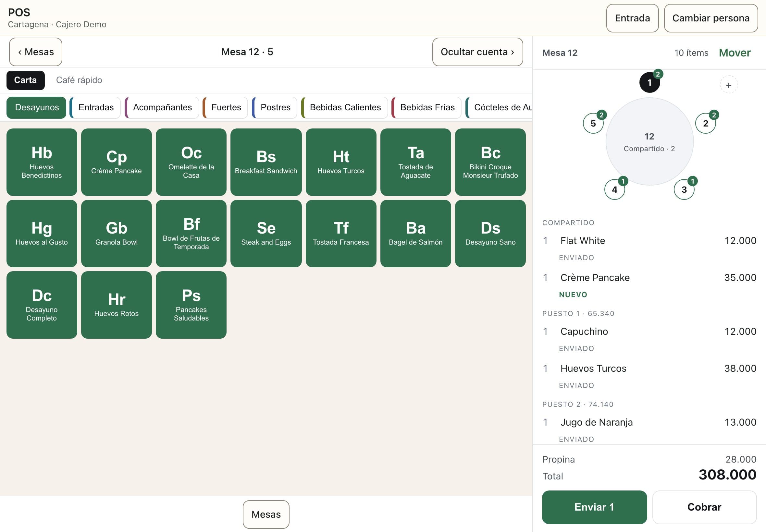Click Enviar 1 to send order
The height and width of the screenshot is (532, 766).
click(x=594, y=507)
